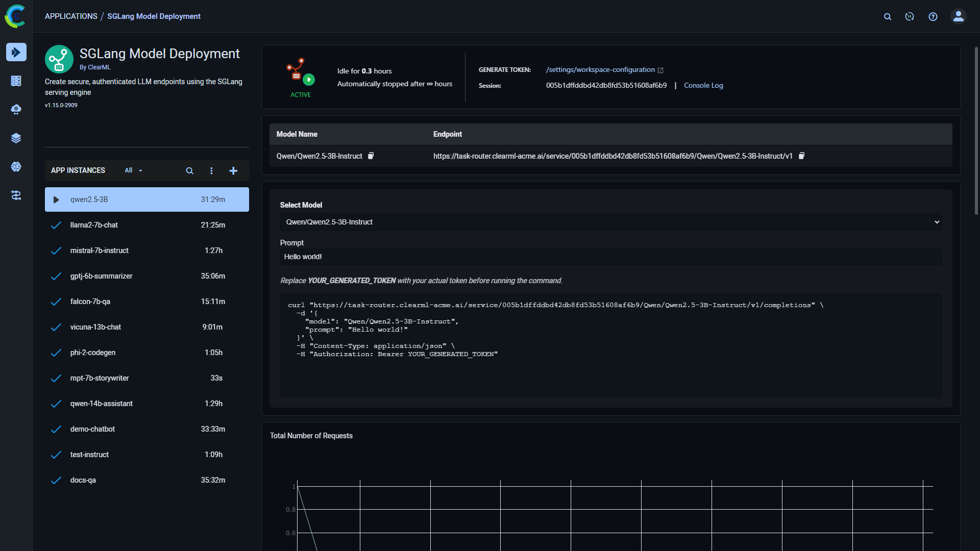Click the top-right search icon
Viewport: 980px width, 551px height.
[x=888, y=17]
